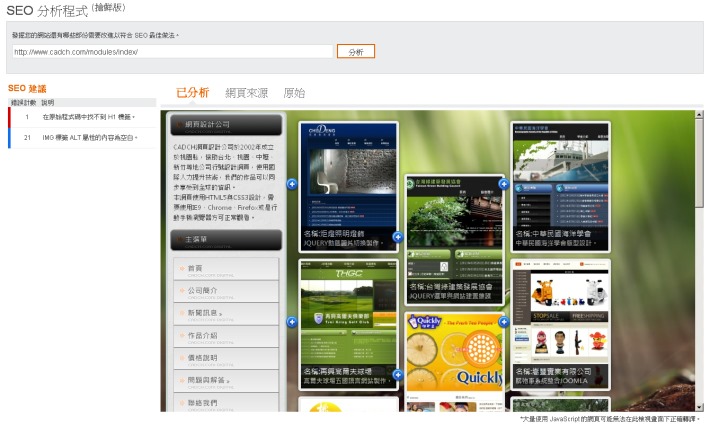Click the blue plus icon left of the Childeng thumbnail
Screen dimensions: 710x430
pyautogui.click(x=291, y=183)
